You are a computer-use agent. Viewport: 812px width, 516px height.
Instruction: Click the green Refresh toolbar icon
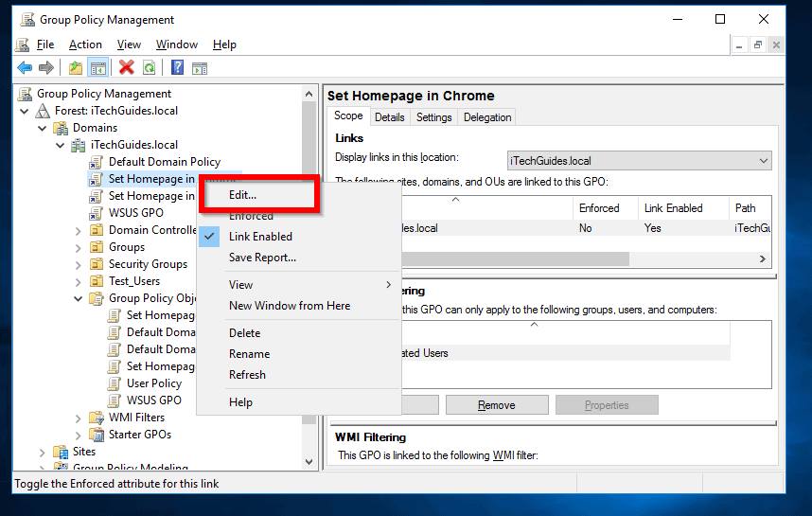(x=150, y=68)
